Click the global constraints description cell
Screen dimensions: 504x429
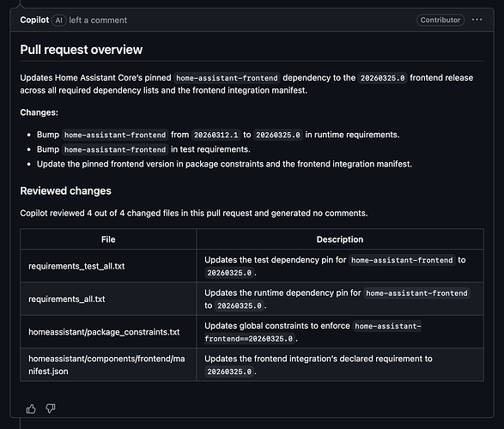click(x=340, y=332)
